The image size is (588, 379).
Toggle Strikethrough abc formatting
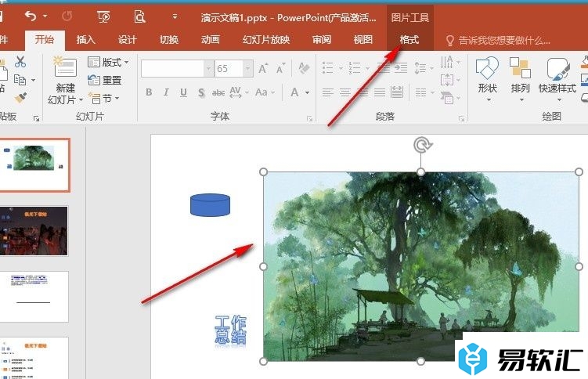tap(218, 92)
